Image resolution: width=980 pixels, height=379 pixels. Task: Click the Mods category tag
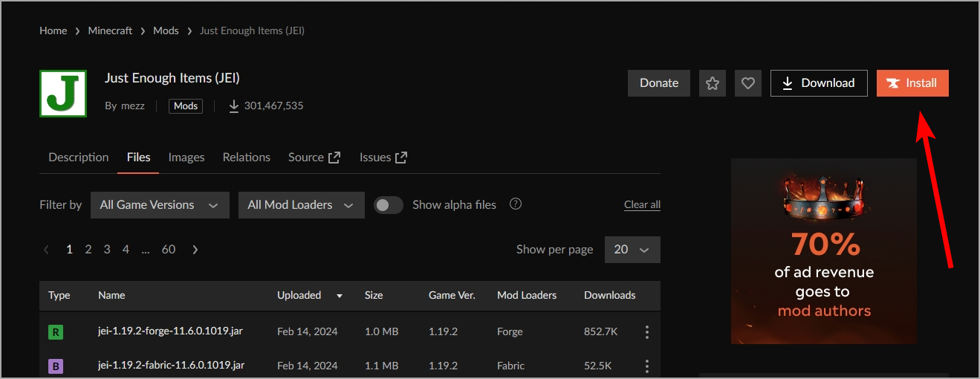[x=186, y=106]
